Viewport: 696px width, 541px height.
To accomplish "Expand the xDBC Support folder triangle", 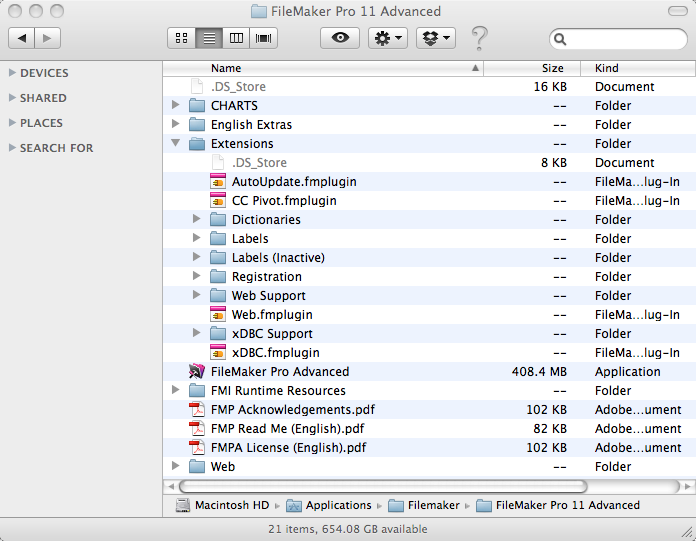I will tap(196, 333).
